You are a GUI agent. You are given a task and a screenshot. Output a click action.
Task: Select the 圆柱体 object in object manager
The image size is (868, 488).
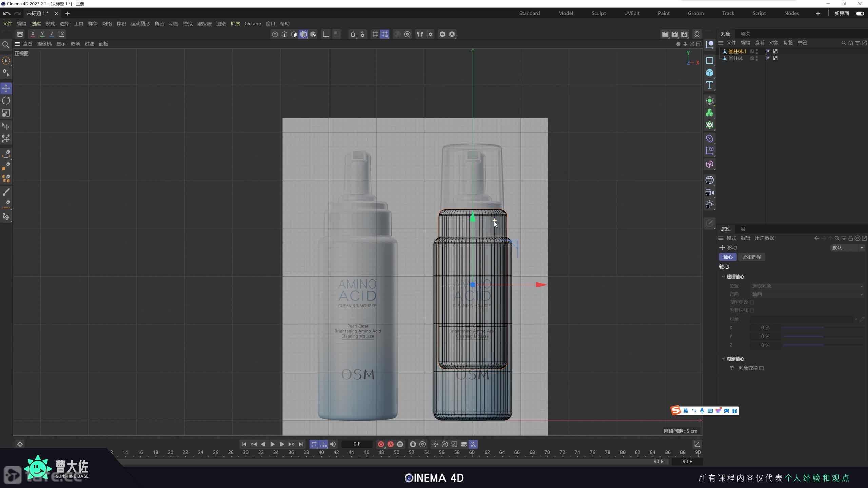735,58
